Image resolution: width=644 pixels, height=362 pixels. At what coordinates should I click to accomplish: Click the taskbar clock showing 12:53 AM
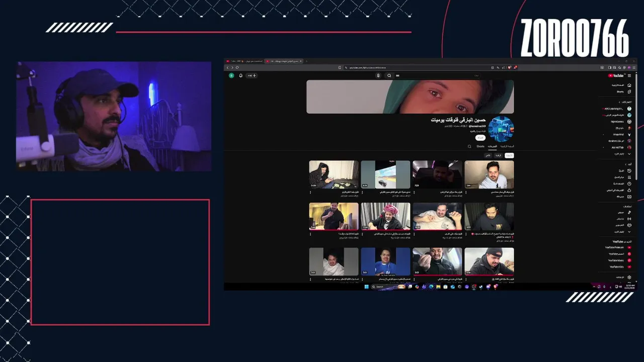(630, 286)
